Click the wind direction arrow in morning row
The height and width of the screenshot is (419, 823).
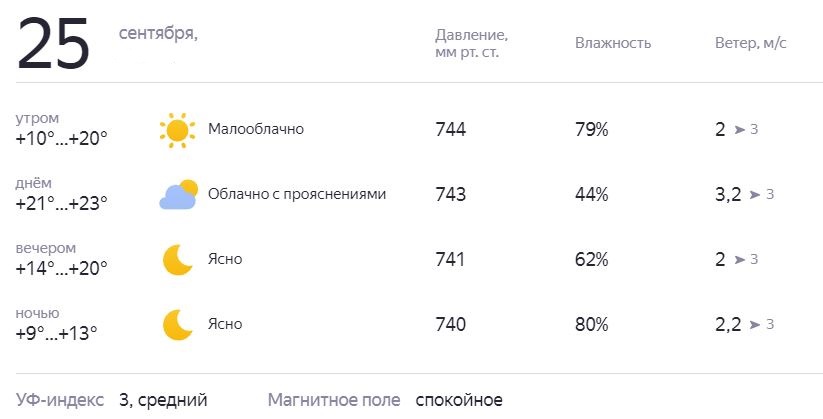(740, 130)
